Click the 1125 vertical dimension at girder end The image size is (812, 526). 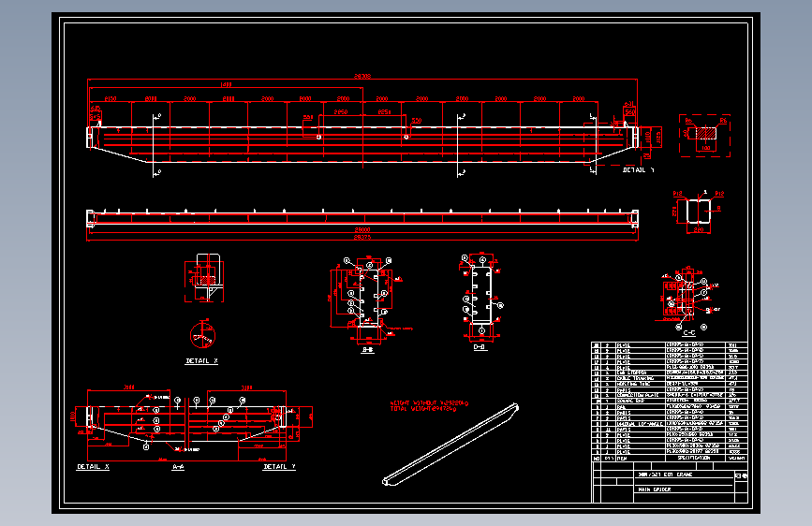tap(658, 138)
